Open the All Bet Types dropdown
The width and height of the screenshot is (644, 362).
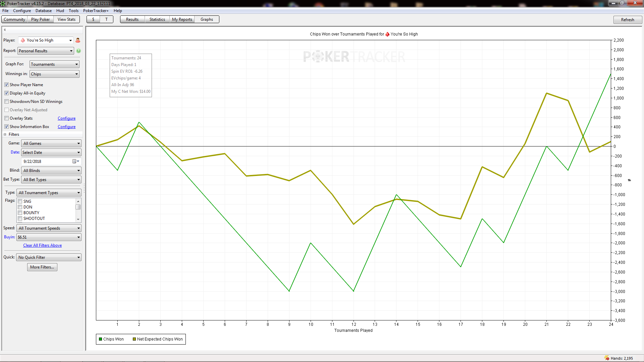point(51,180)
